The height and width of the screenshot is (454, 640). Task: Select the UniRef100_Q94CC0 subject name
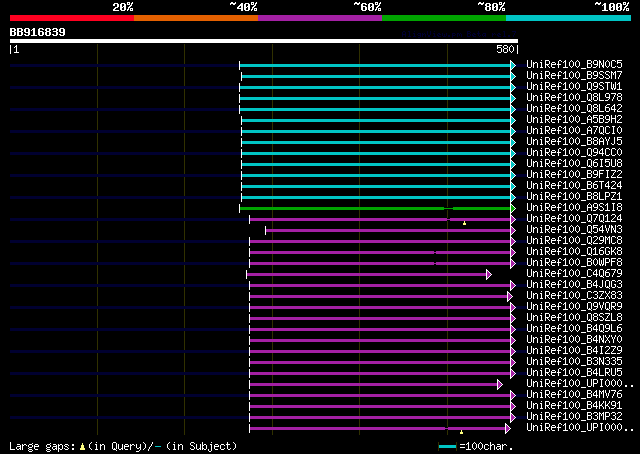click(x=574, y=153)
